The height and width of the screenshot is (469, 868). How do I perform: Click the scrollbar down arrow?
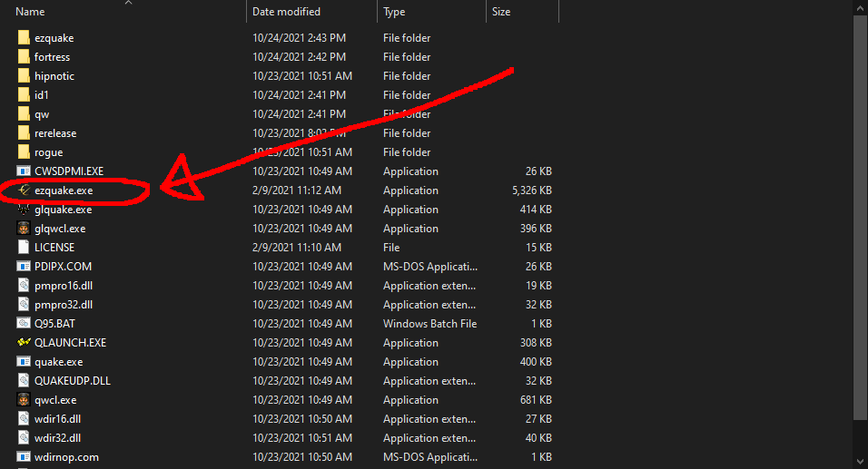pos(860,462)
